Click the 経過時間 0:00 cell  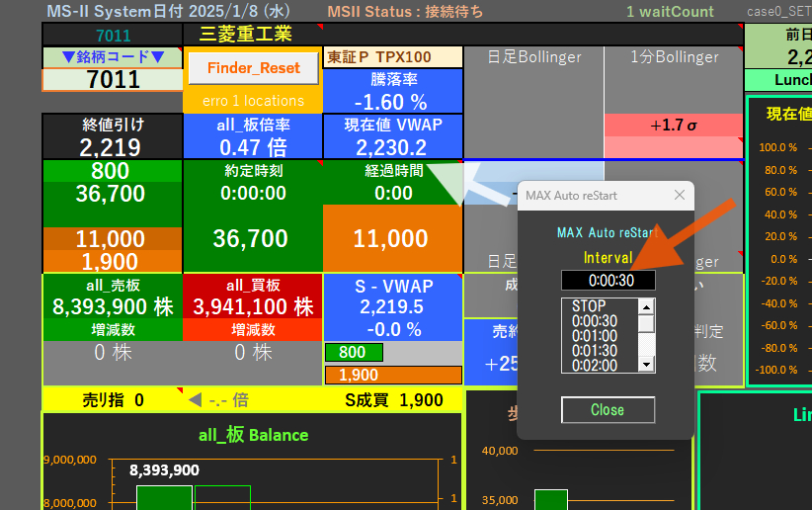point(392,183)
